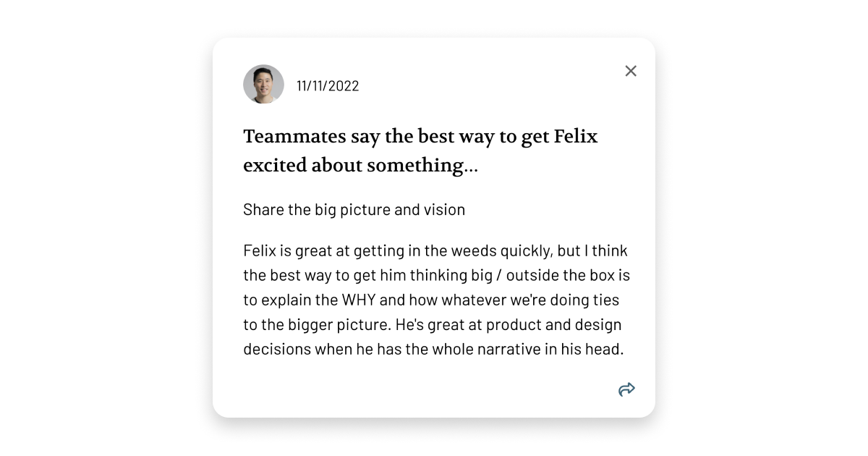Click the word "weeds" in the paragraph

click(475, 251)
